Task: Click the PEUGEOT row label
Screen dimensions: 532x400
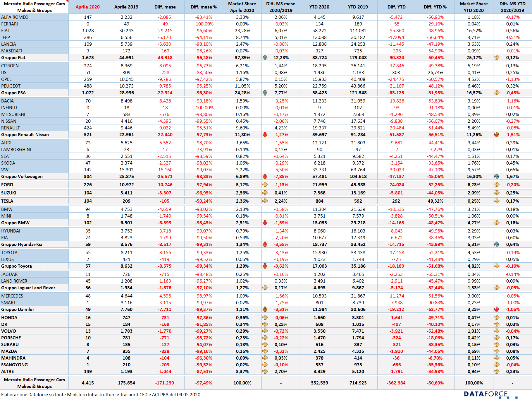Action: (11, 86)
